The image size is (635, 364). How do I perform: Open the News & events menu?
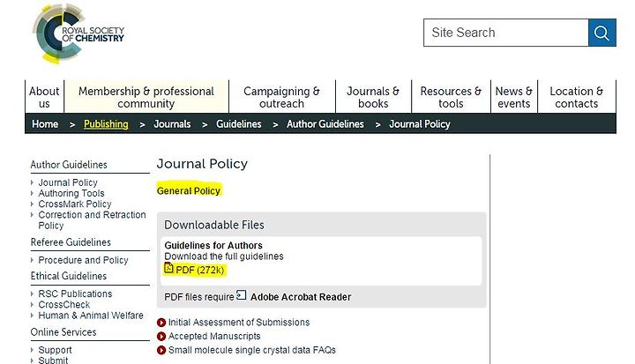(514, 97)
